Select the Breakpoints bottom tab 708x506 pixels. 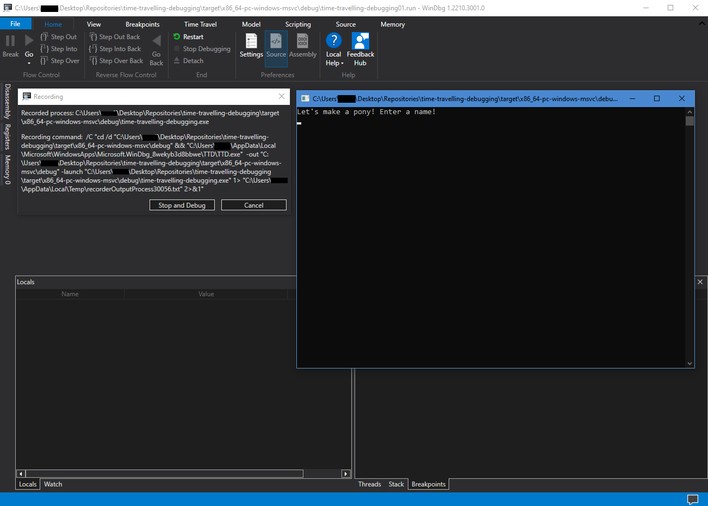(x=429, y=484)
